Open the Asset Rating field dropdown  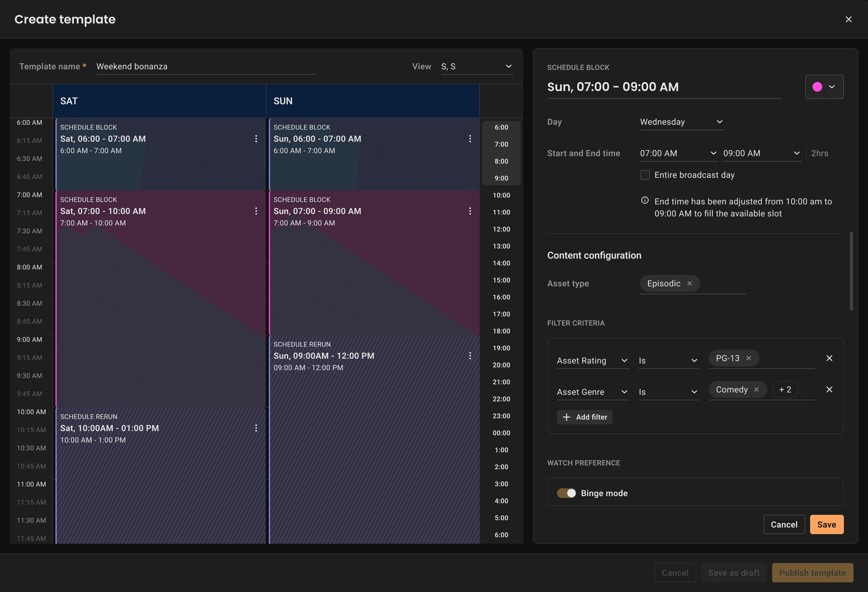592,361
